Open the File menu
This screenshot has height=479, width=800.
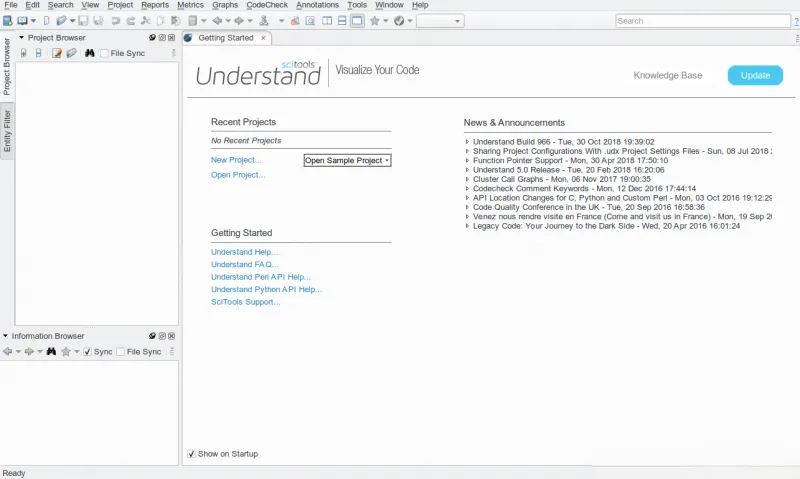pyautogui.click(x=11, y=5)
